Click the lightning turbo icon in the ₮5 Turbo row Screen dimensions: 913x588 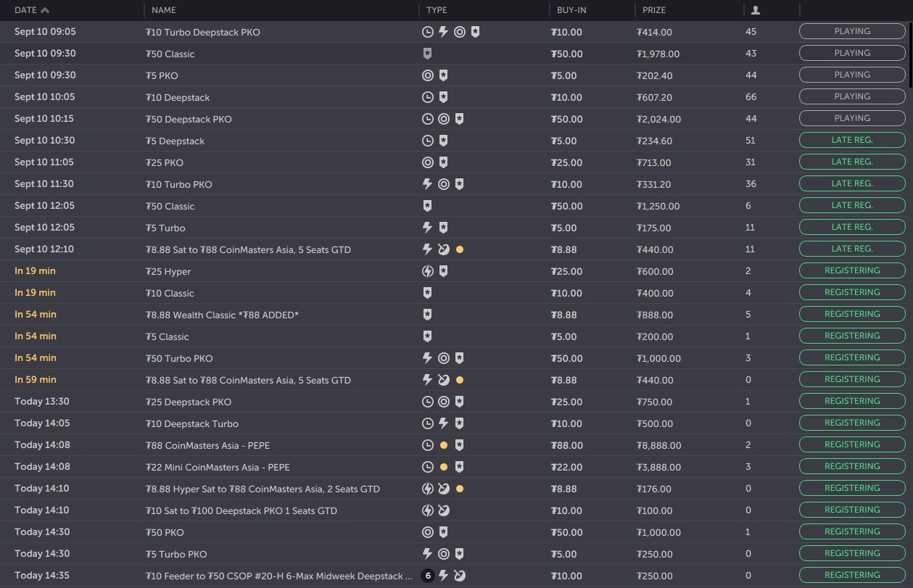point(428,228)
